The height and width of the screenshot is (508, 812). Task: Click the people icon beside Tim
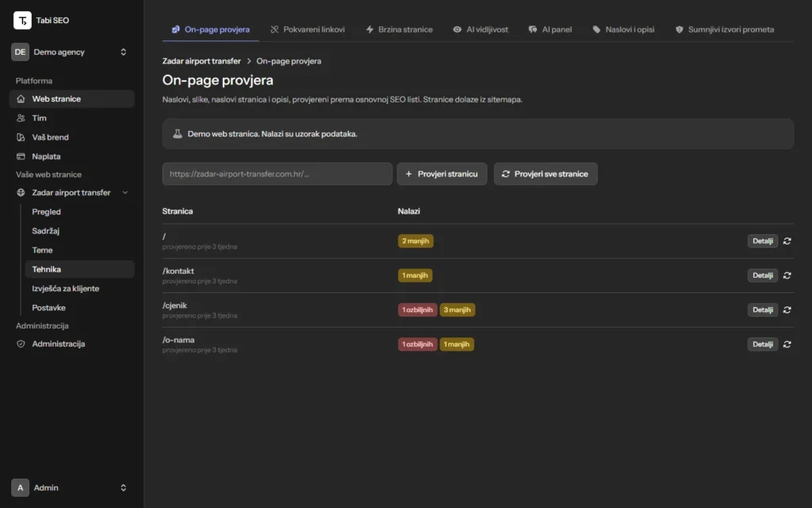tap(21, 118)
